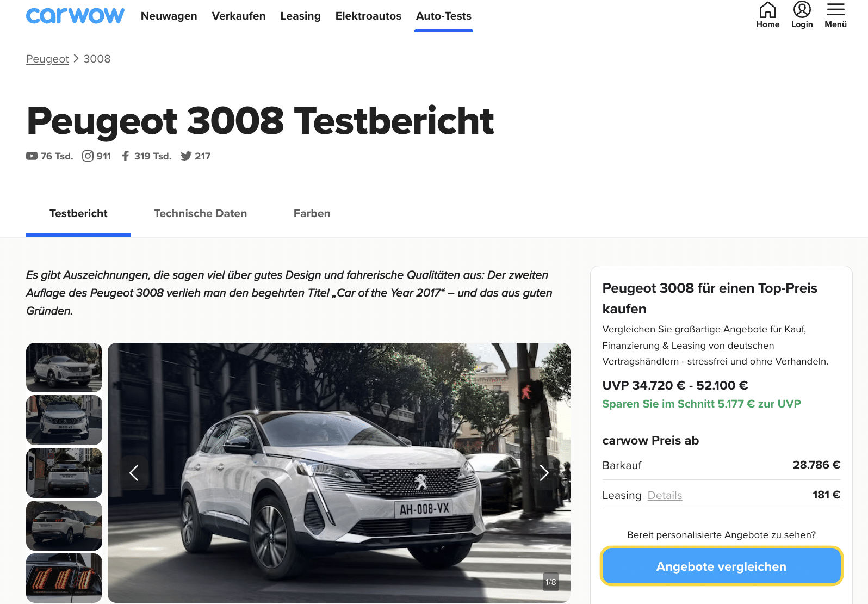Screen dimensions: 868x604
Task: Click the Angebote vergleichen button
Action: click(721, 566)
